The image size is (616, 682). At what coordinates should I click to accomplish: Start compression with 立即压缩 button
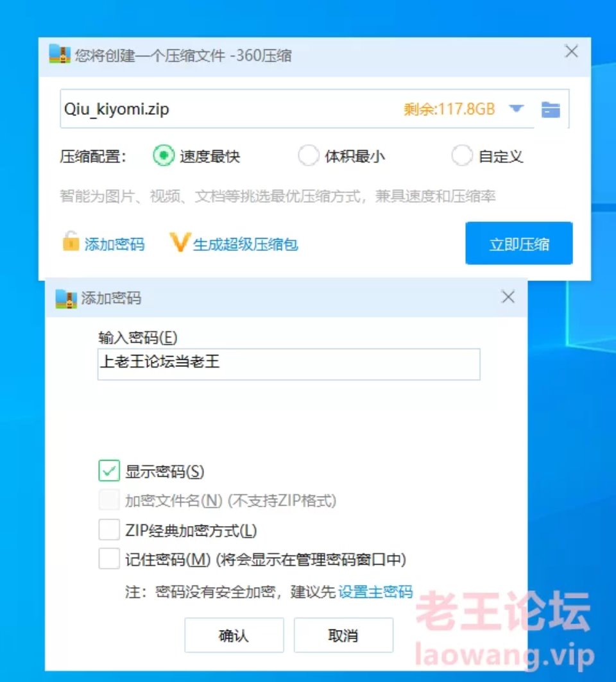click(x=519, y=244)
